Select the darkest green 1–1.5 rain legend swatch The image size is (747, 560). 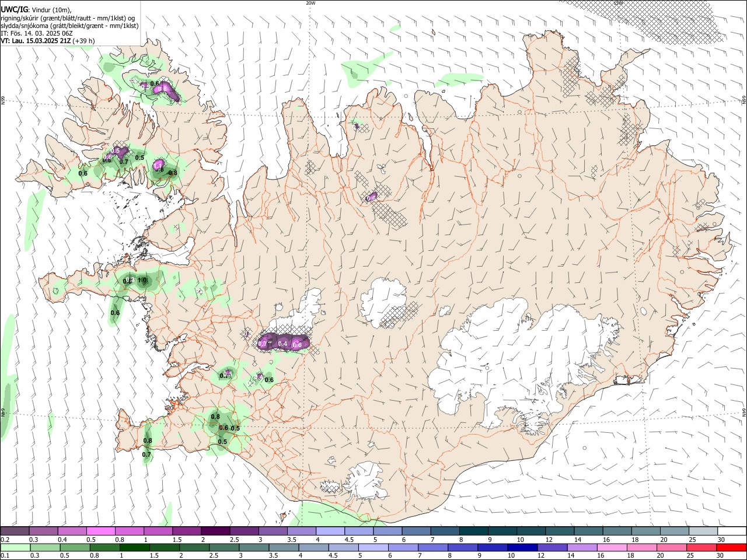point(134,547)
